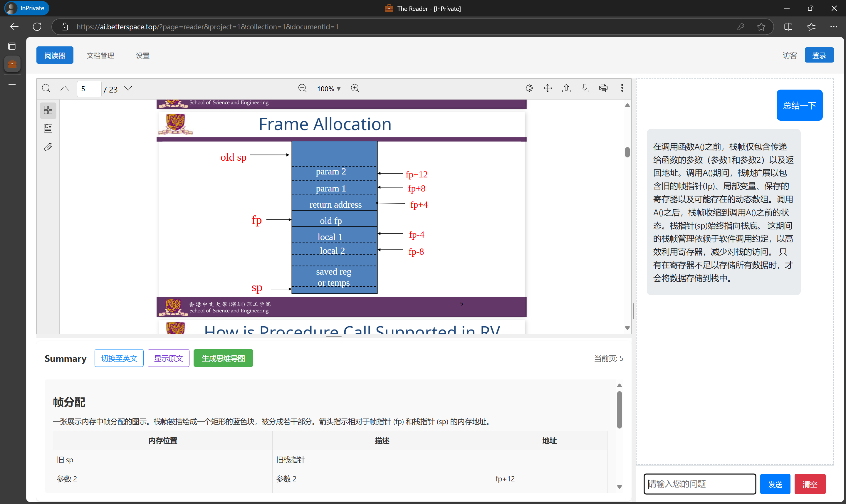Go back in browser
Screen dimensions: 846x504
pyautogui.click(x=14, y=27)
